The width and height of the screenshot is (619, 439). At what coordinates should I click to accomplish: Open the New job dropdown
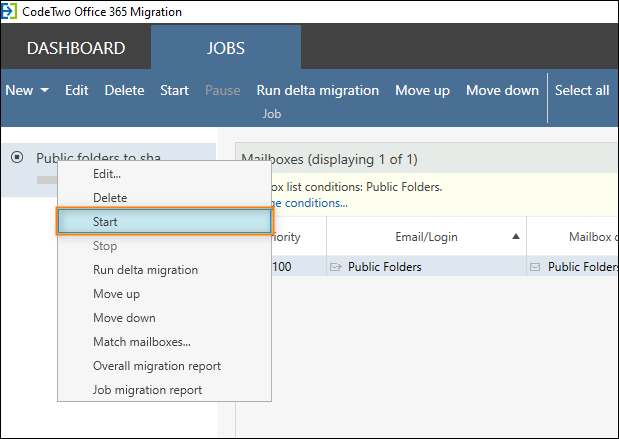pos(27,90)
